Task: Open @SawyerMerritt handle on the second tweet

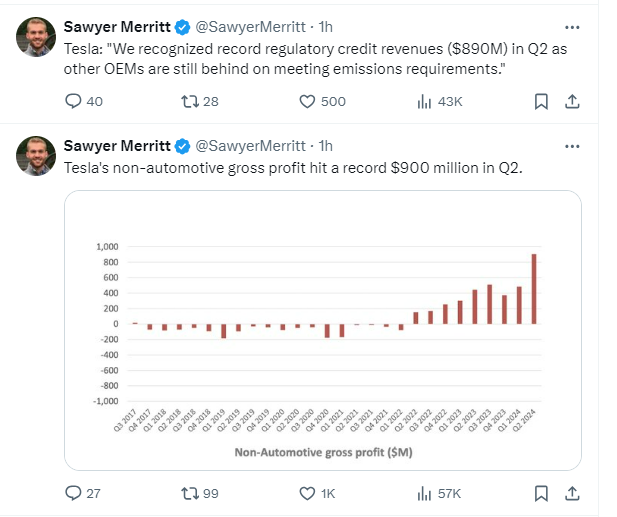Action: coord(250,146)
